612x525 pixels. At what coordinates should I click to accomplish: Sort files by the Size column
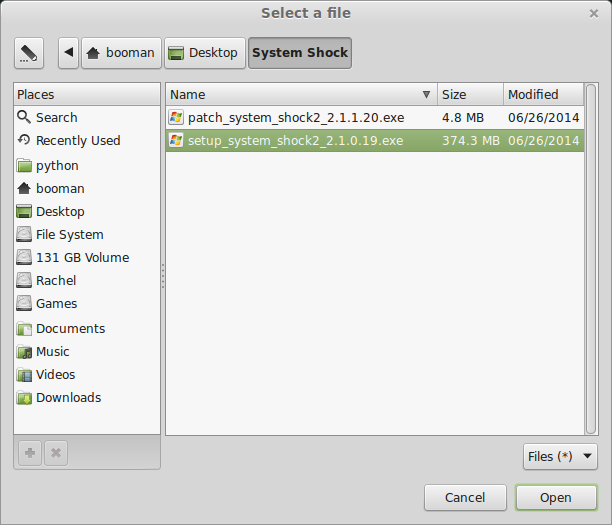(x=470, y=94)
